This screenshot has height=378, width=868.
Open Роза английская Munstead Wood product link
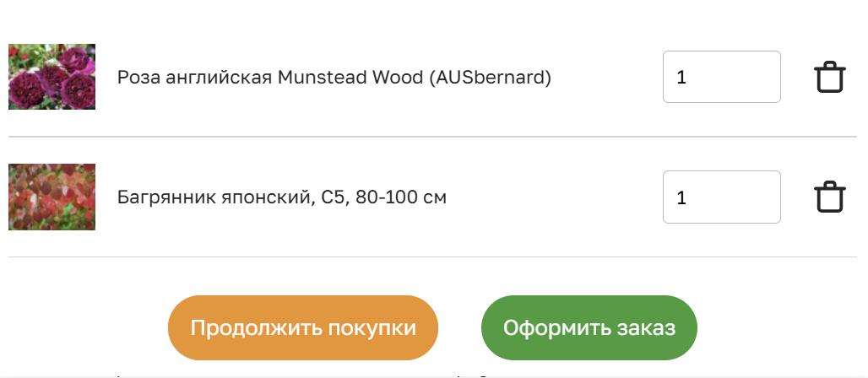click(x=334, y=78)
